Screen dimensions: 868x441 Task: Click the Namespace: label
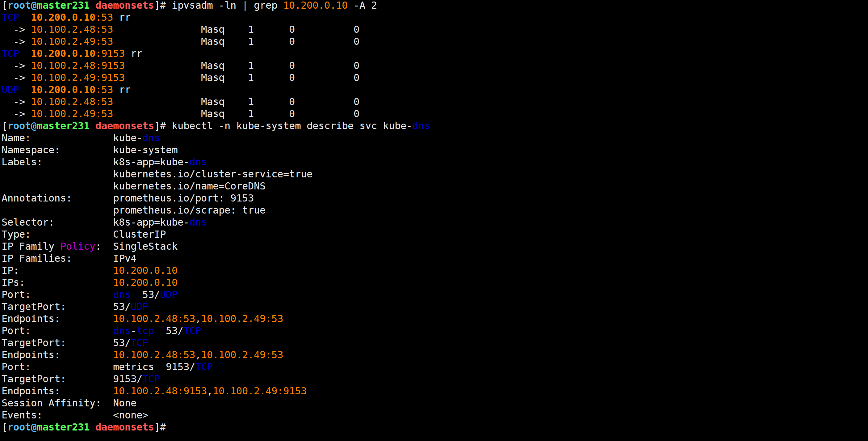[x=30, y=150]
